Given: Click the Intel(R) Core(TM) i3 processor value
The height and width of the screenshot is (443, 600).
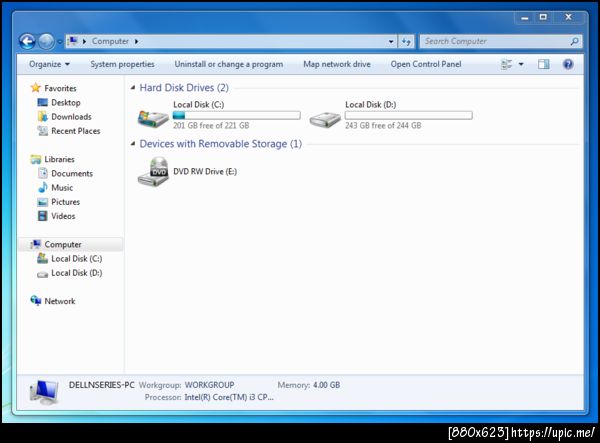Looking at the screenshot, I should click(x=229, y=397).
